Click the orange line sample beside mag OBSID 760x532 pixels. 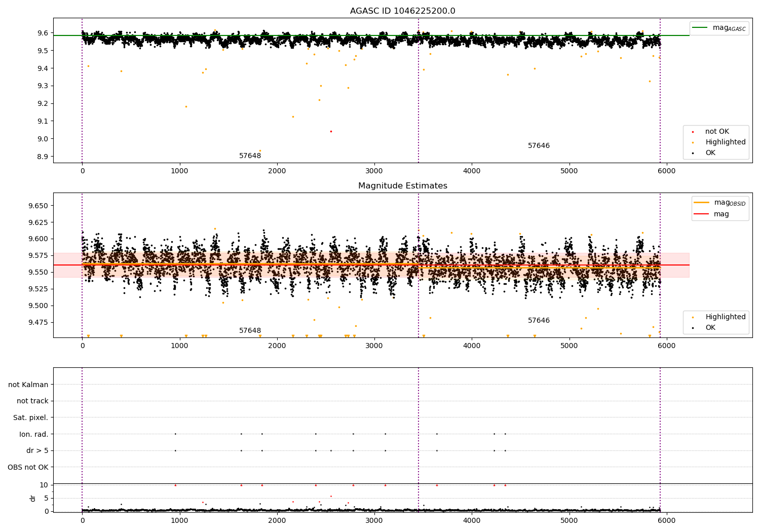[701, 203]
